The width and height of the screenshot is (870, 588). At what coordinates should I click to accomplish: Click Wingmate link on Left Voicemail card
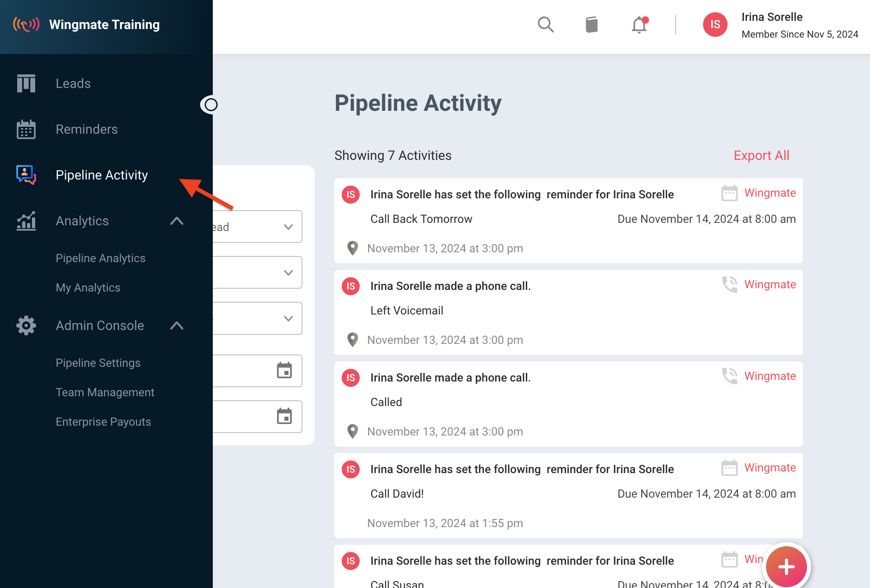tap(770, 285)
